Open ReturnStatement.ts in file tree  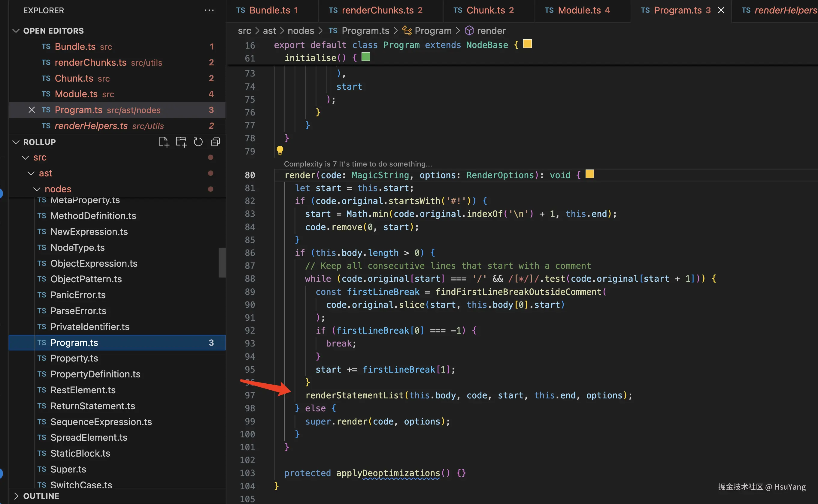coord(92,406)
